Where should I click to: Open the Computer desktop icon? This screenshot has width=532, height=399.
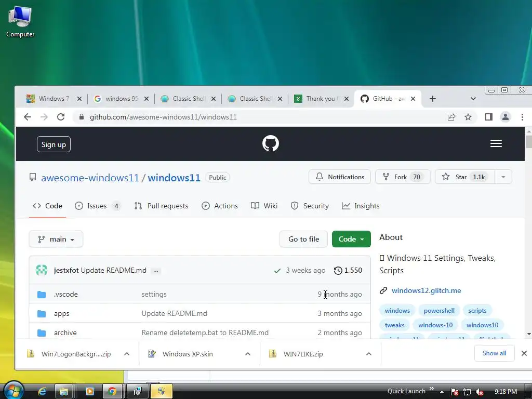[x=20, y=21]
